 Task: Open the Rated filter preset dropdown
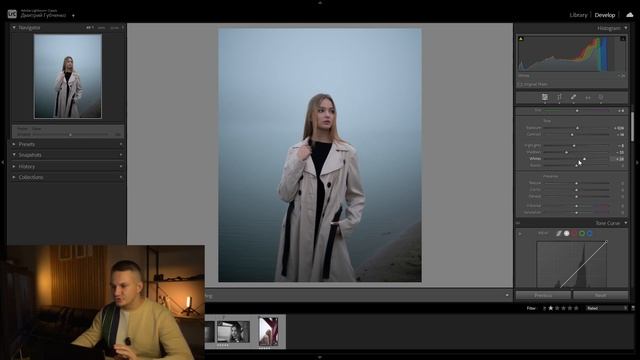[607, 308]
